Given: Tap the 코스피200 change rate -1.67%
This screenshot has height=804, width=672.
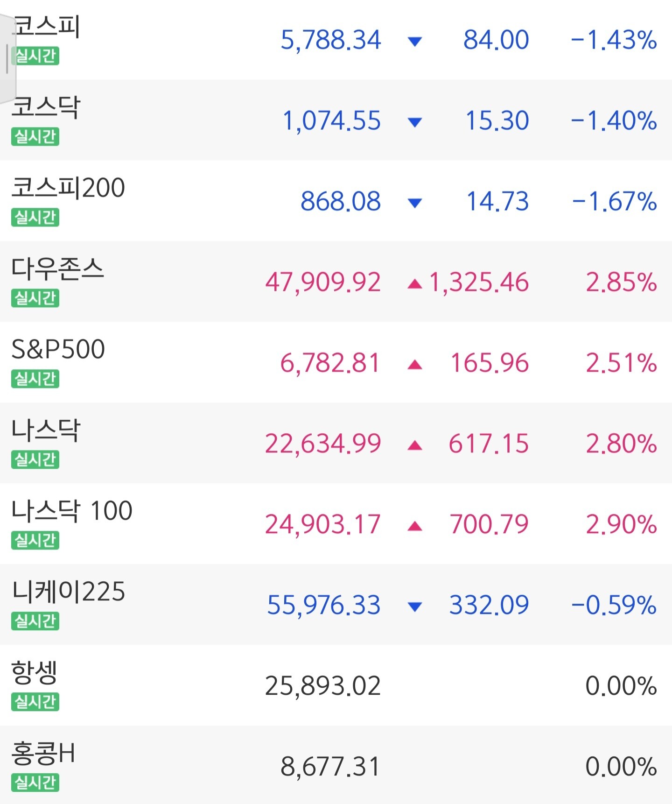Looking at the screenshot, I should [x=614, y=202].
